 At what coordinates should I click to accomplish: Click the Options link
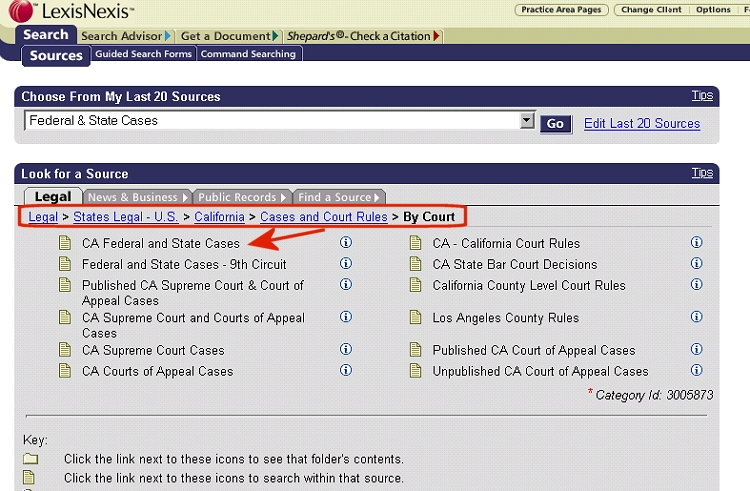click(x=713, y=10)
